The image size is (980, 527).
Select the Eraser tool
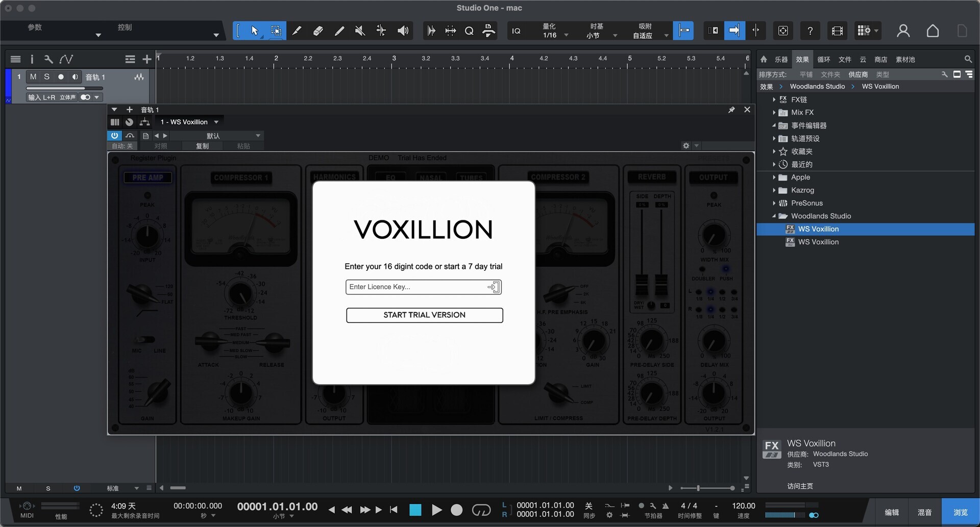(x=317, y=31)
